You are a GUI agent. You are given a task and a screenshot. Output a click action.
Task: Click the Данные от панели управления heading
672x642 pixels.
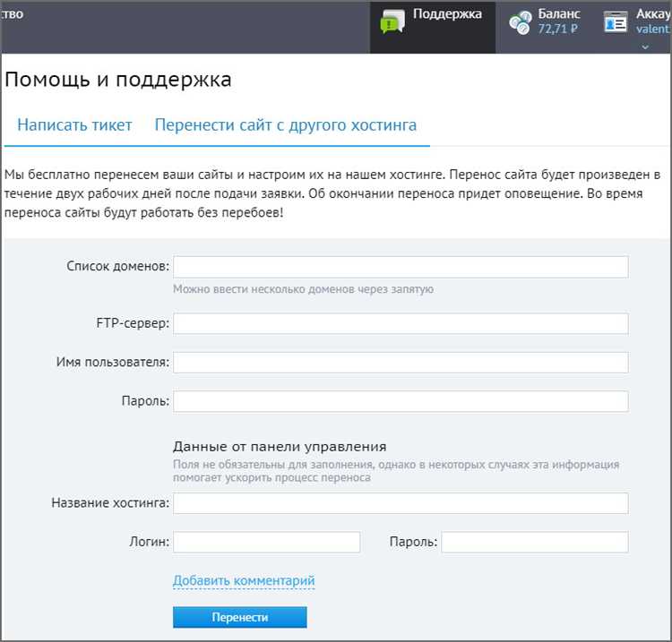(280, 447)
